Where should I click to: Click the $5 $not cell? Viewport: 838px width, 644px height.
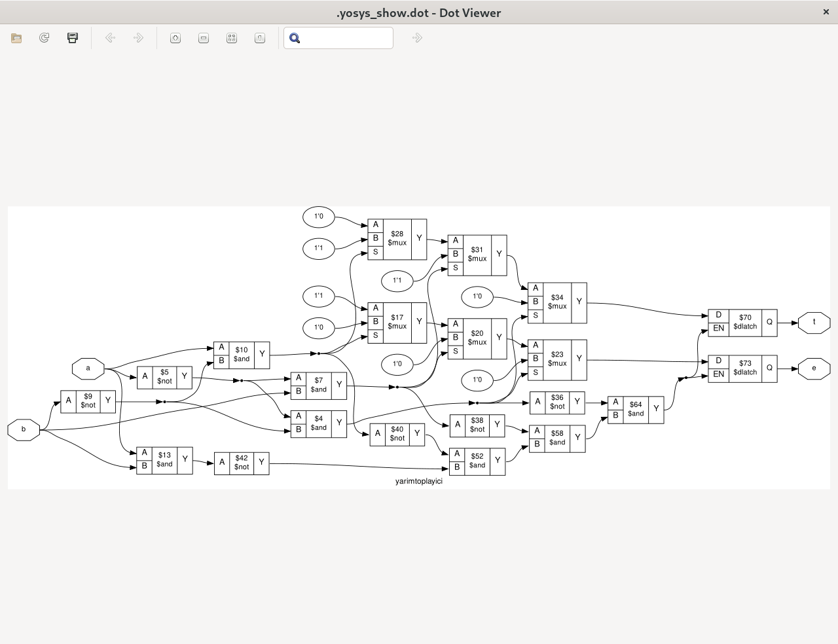(164, 376)
